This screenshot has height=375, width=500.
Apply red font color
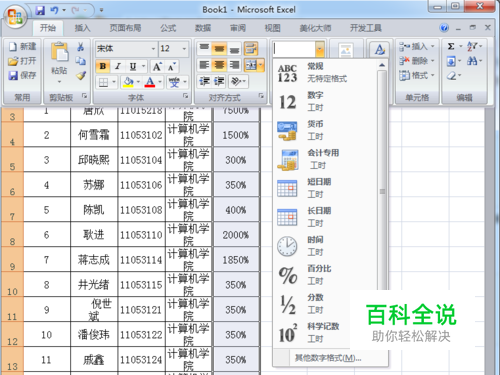click(x=150, y=82)
